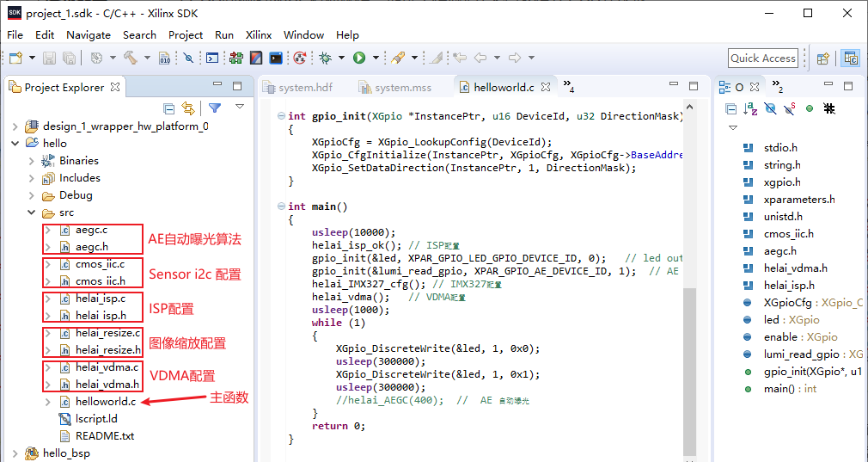
Task: Collapse the gpio_init function fold marker
Action: point(281,116)
